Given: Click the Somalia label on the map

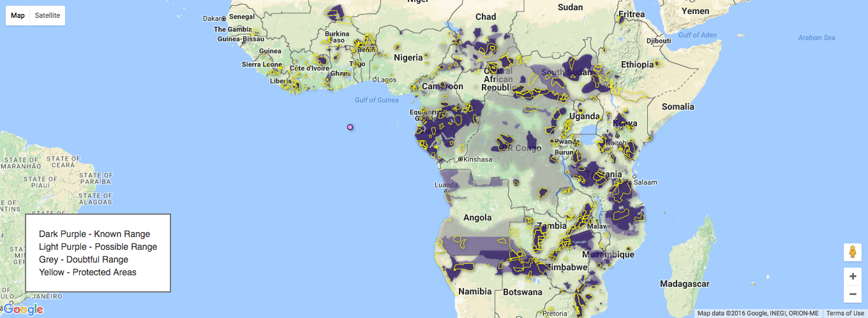Looking at the screenshot, I should (678, 106).
